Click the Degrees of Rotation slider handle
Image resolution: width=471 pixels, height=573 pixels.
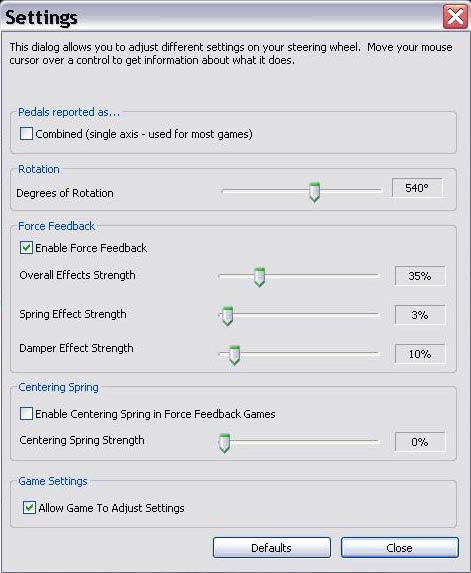[314, 192]
